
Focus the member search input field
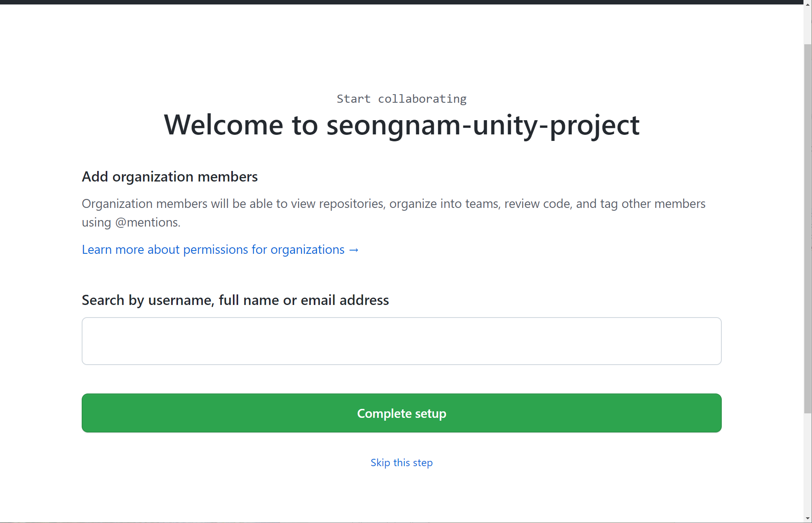click(x=401, y=341)
